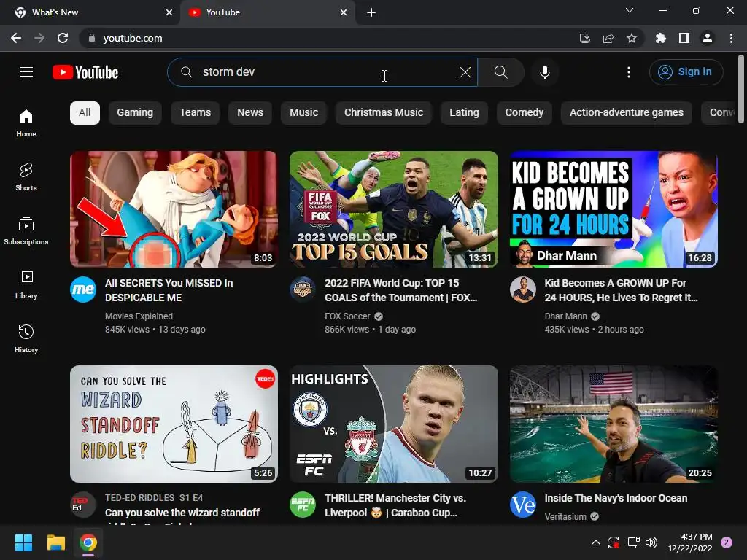Select the Action-adventure games chip
The width and height of the screenshot is (747, 560).
(x=627, y=113)
